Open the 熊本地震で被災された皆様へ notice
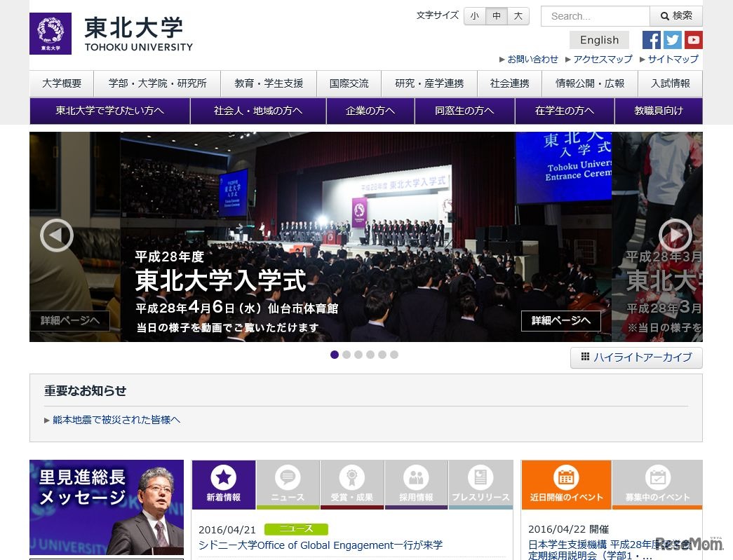This screenshot has width=733, height=560. (x=116, y=420)
